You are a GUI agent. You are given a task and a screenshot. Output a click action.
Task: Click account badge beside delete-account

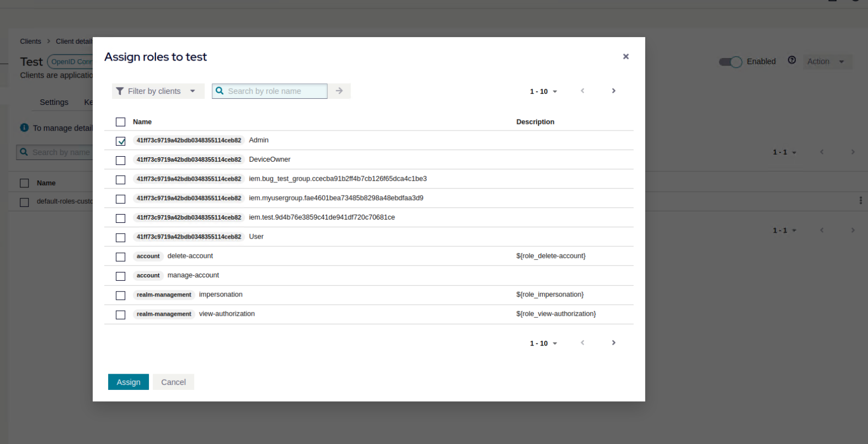[148, 256]
